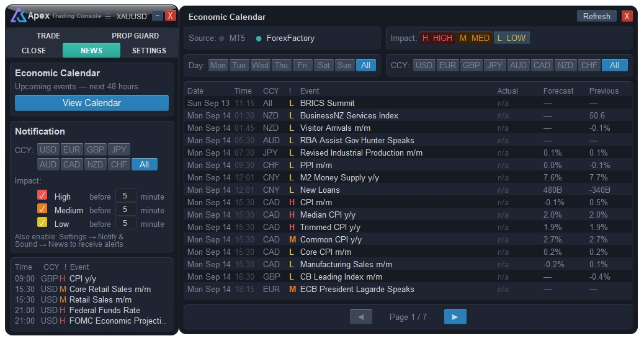Toggle High impact notification checkbox
The width and height of the screenshot is (644, 341).
tap(42, 195)
